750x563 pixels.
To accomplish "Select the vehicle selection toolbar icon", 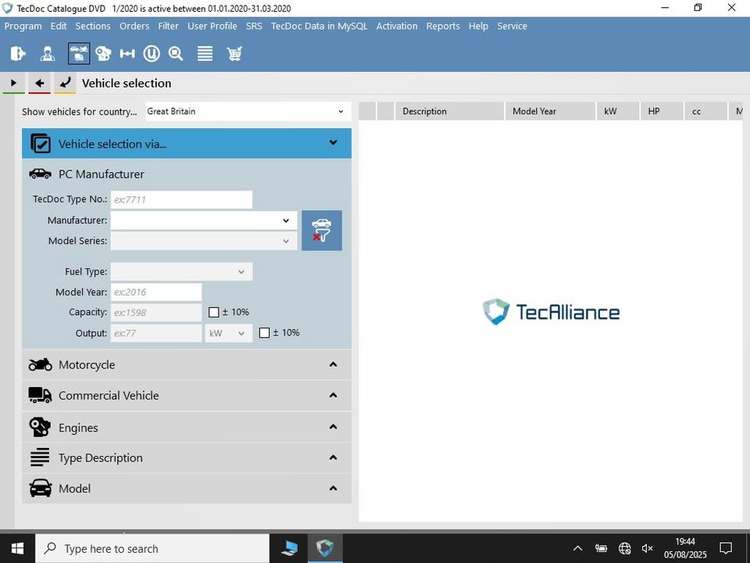I will click(78, 54).
